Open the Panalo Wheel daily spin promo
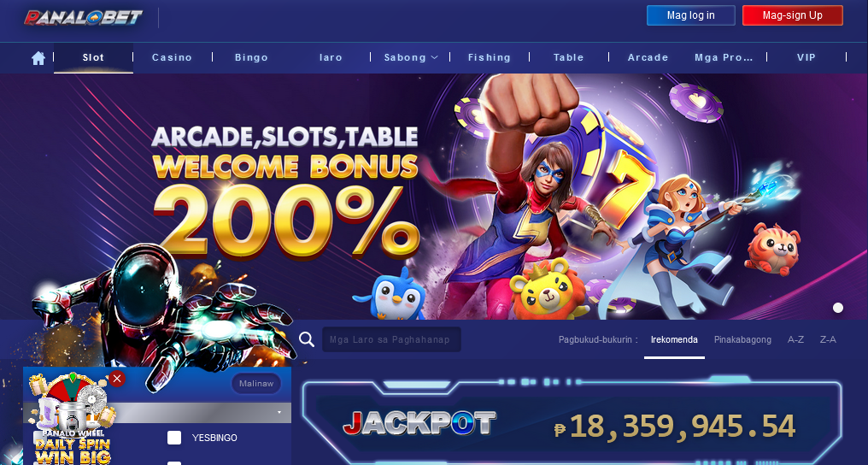This screenshot has height=465, width=868. click(x=73, y=421)
